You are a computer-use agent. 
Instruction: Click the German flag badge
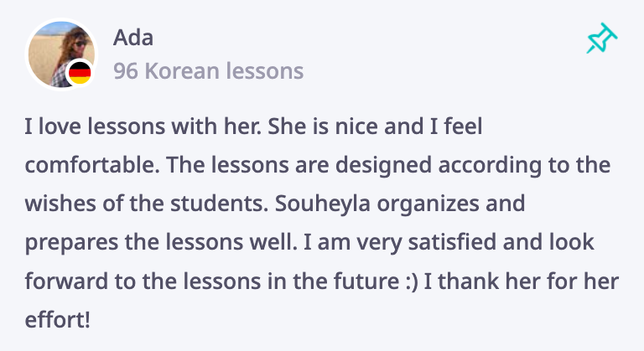80,73
